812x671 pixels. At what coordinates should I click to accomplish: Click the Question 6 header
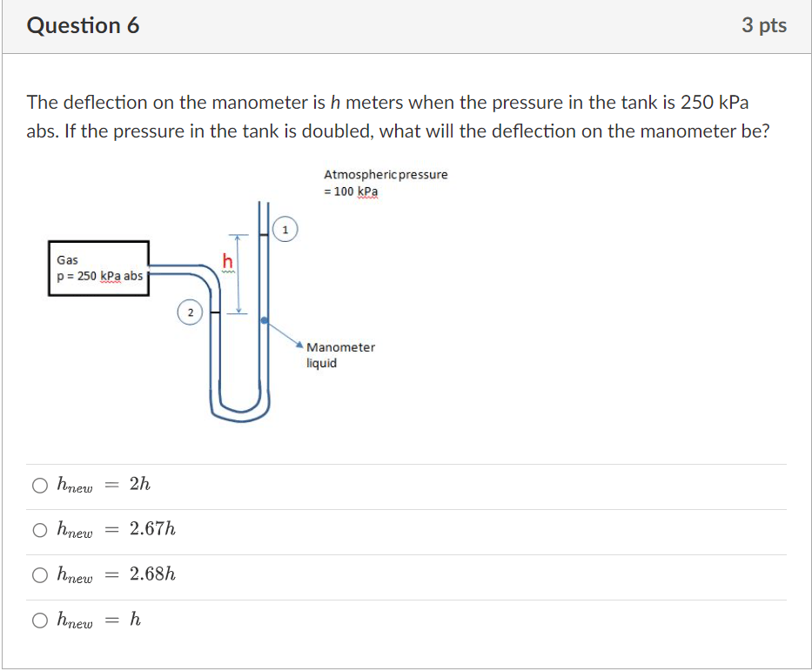(x=83, y=25)
